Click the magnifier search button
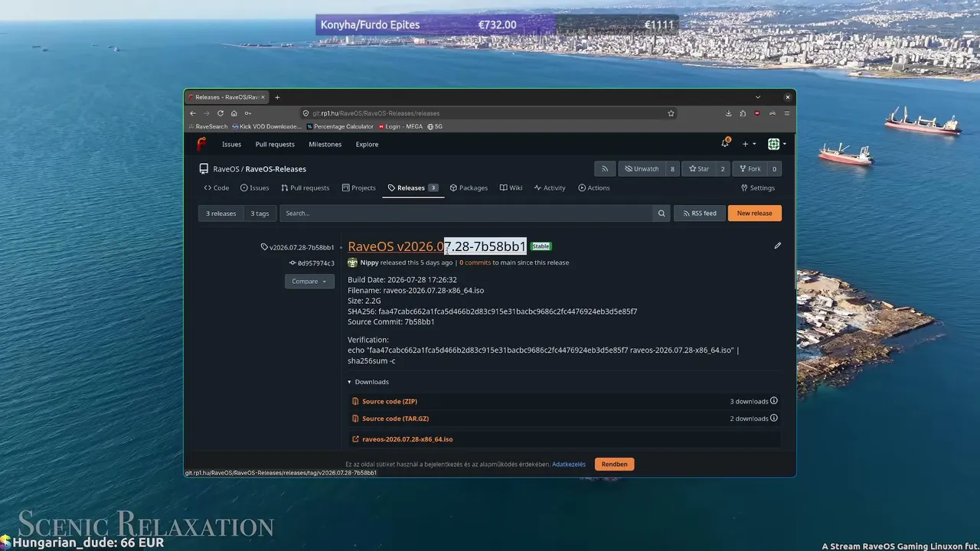This screenshot has height=551, width=980. point(661,214)
